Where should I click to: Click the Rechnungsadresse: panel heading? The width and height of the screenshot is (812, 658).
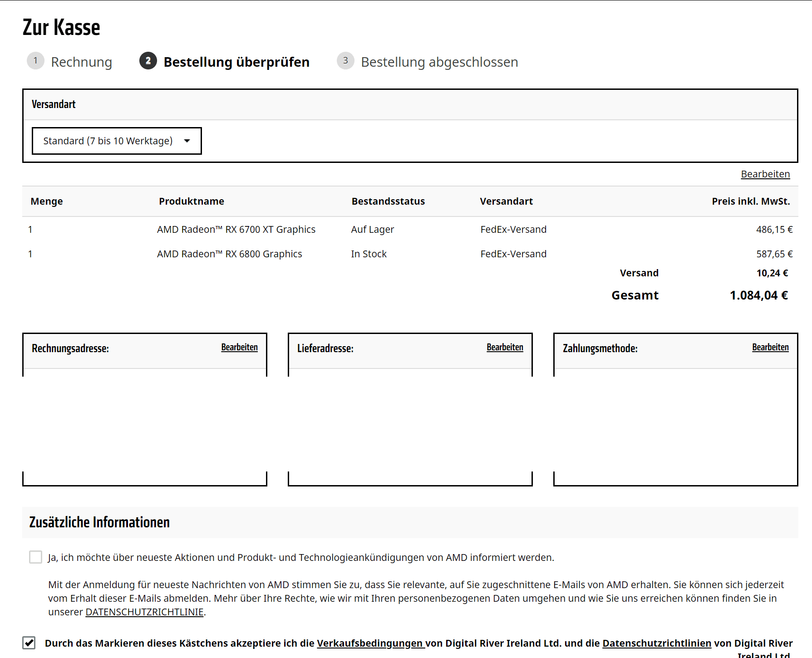[x=70, y=349]
